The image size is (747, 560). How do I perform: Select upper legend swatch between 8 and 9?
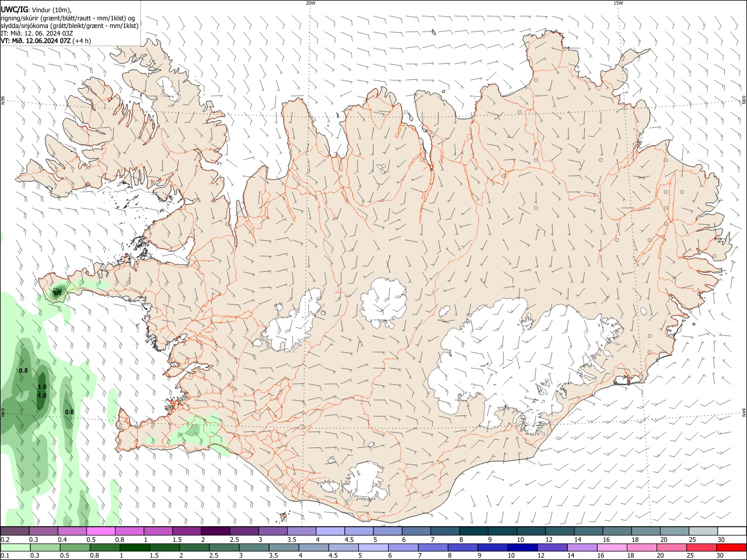[x=473, y=531]
